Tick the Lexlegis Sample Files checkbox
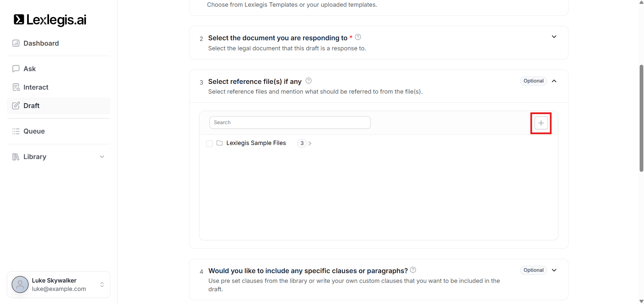Image resolution: width=644 pixels, height=304 pixels. 210,143
